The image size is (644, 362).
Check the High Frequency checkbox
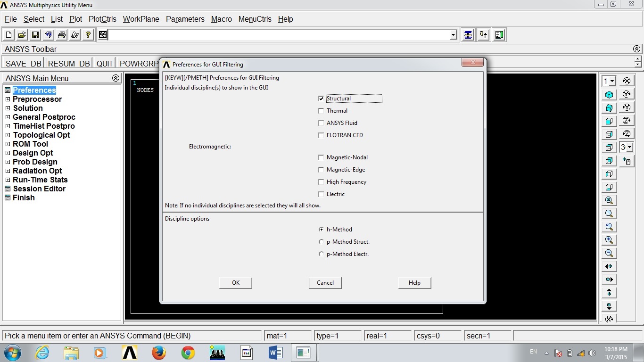tap(321, 182)
